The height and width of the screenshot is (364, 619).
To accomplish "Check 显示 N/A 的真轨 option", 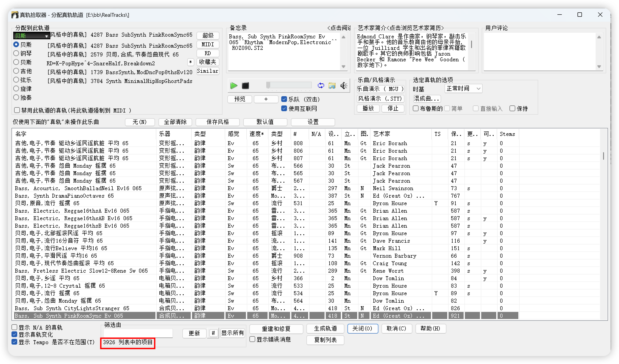I will click(15, 327).
